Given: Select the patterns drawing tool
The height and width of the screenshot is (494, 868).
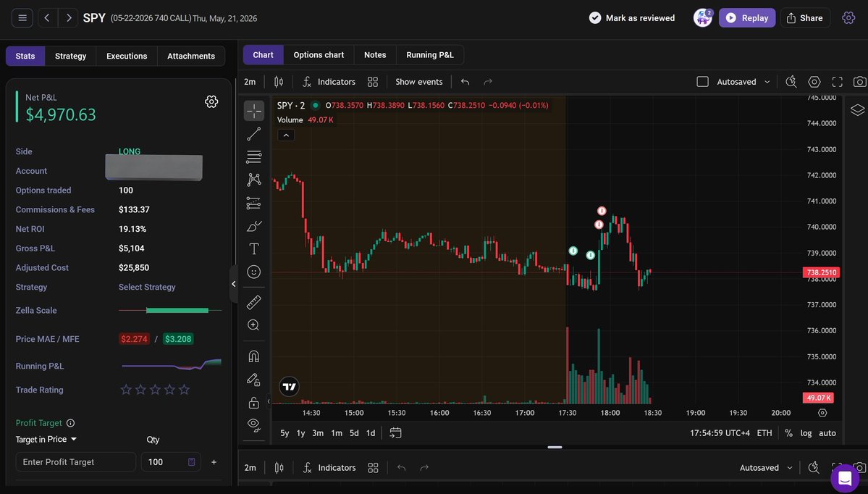Looking at the screenshot, I should pyautogui.click(x=254, y=180).
